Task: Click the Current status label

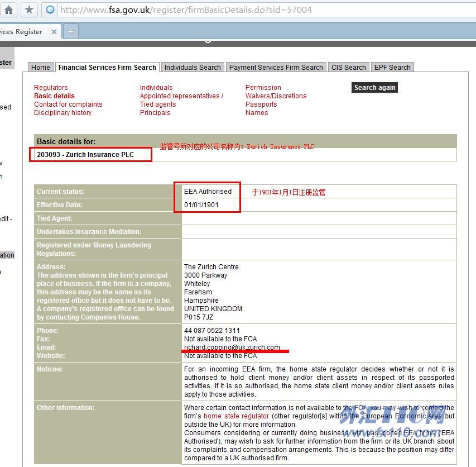Action: pos(60,192)
